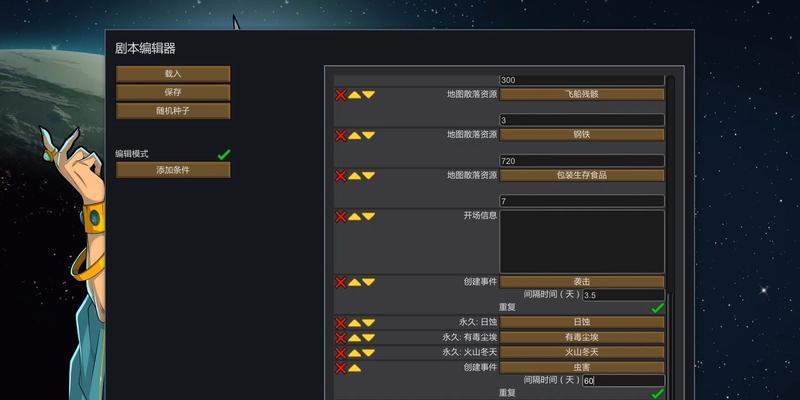This screenshot has width=800, height=400.
Task: Toggle 重复 checkmark under the 袭击 event
Action: (x=658, y=308)
